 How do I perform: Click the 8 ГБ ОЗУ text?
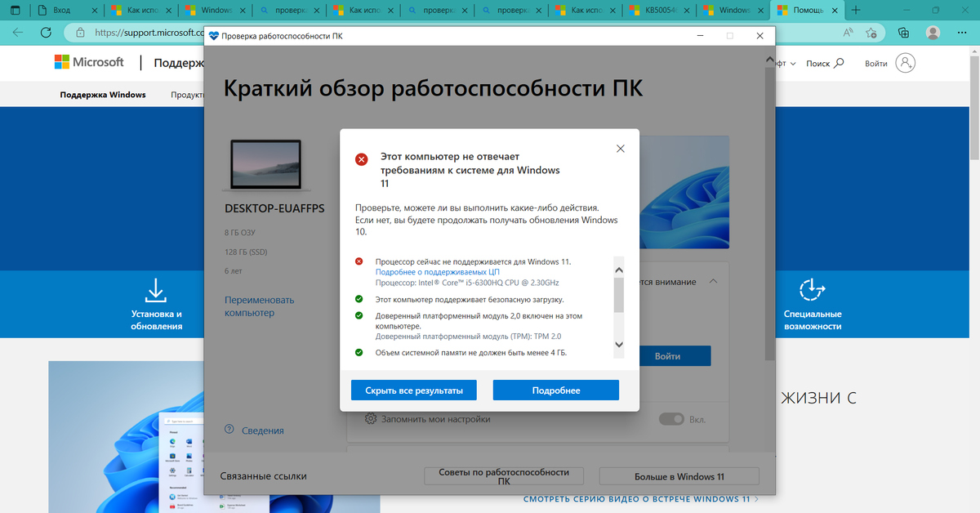coord(241,234)
